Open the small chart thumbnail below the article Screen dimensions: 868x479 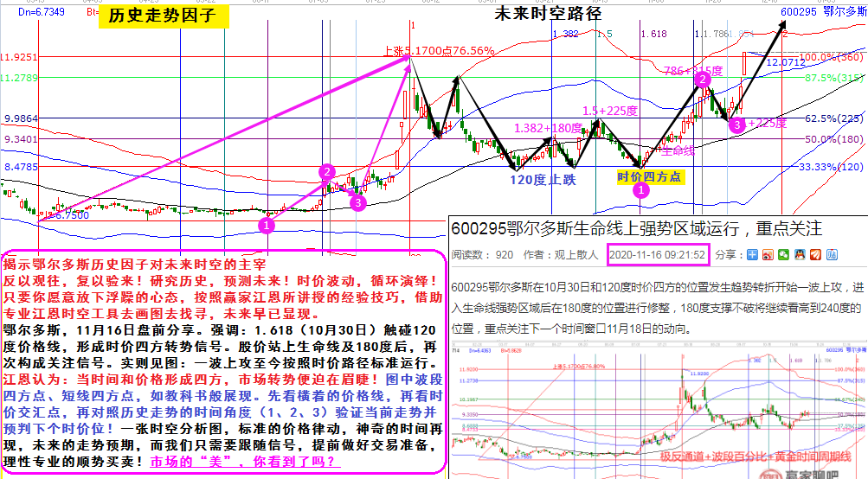pos(658,411)
